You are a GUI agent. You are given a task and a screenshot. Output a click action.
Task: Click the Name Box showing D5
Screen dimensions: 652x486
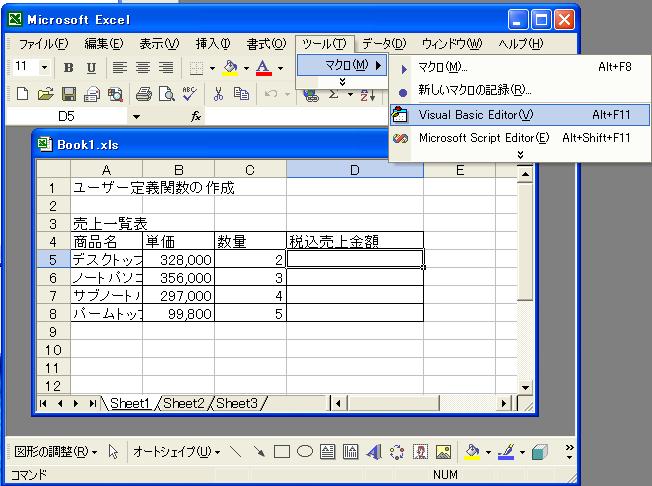[x=67, y=116]
